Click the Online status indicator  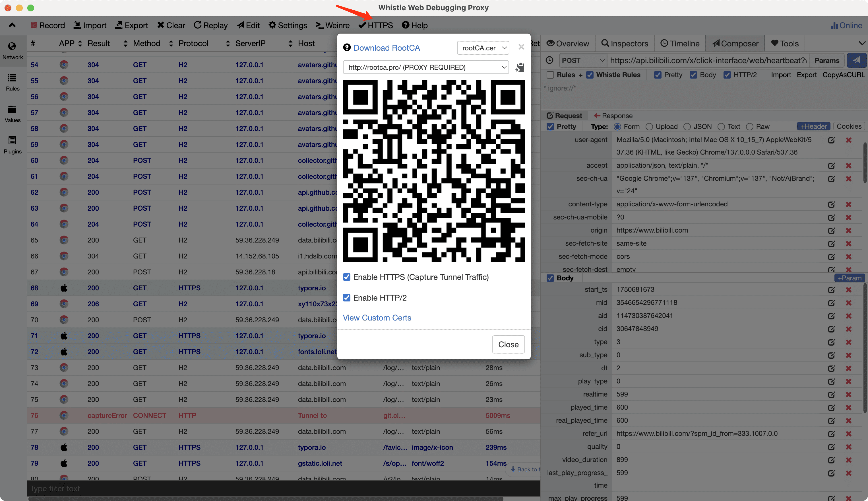pyautogui.click(x=846, y=25)
